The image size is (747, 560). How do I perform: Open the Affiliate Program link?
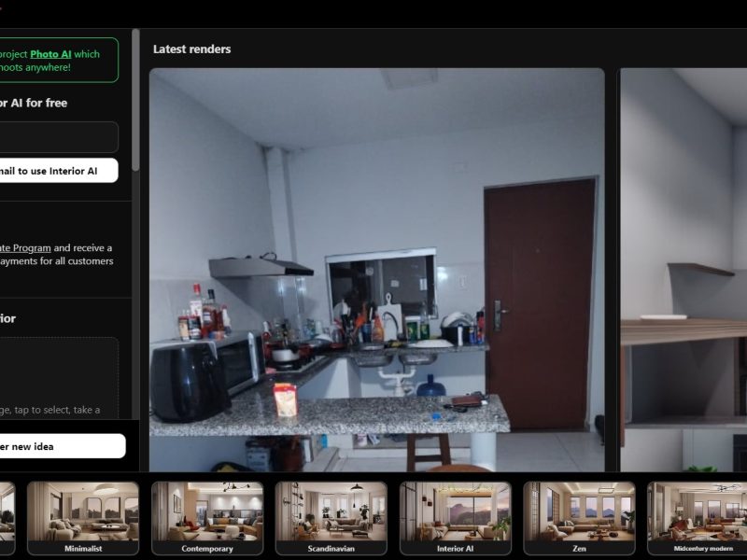tap(25, 248)
